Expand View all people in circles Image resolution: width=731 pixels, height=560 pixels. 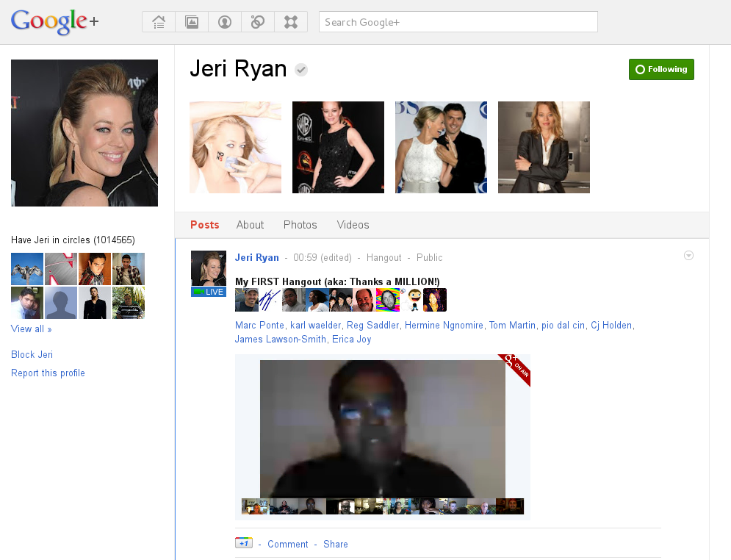coord(31,329)
